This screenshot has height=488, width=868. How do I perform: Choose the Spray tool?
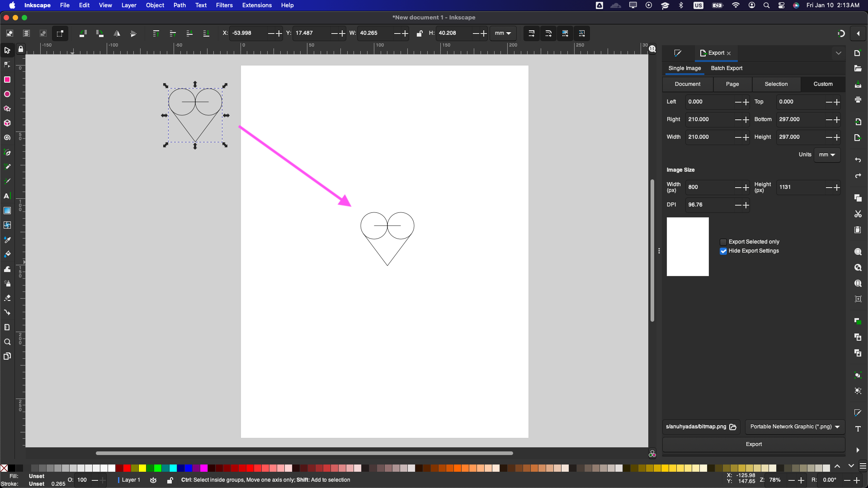7,283
